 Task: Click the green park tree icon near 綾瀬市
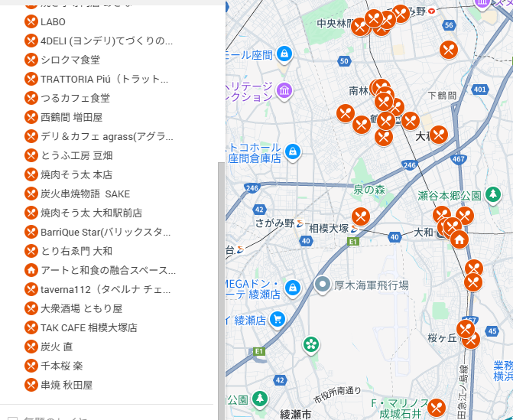pyautogui.click(x=260, y=399)
